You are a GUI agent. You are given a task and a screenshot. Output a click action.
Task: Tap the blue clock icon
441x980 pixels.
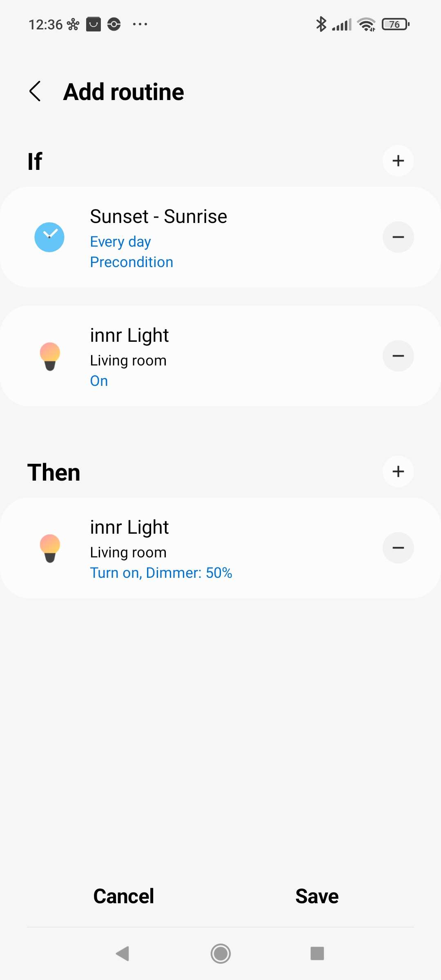pos(49,237)
